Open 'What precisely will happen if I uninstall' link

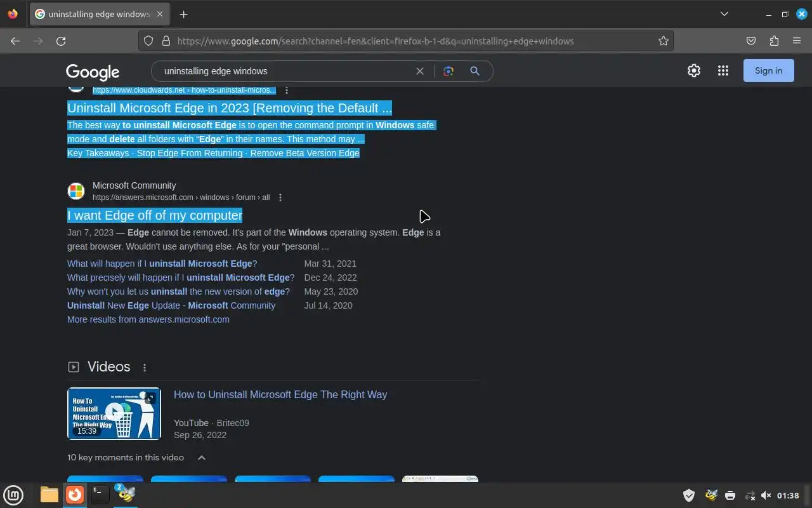click(181, 277)
